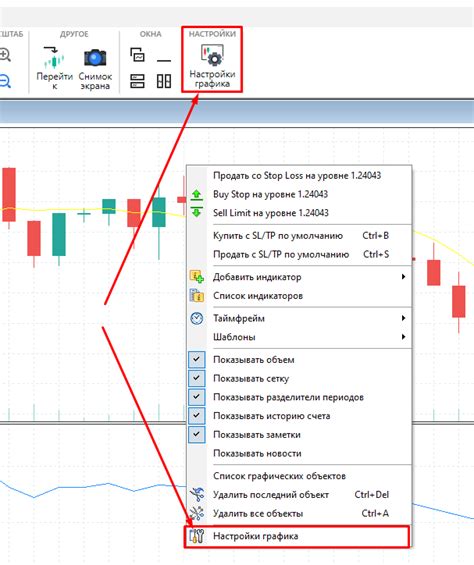The width and height of the screenshot is (474, 565).
Task: Disable Показывать разделители периодов
Action: coord(299,397)
